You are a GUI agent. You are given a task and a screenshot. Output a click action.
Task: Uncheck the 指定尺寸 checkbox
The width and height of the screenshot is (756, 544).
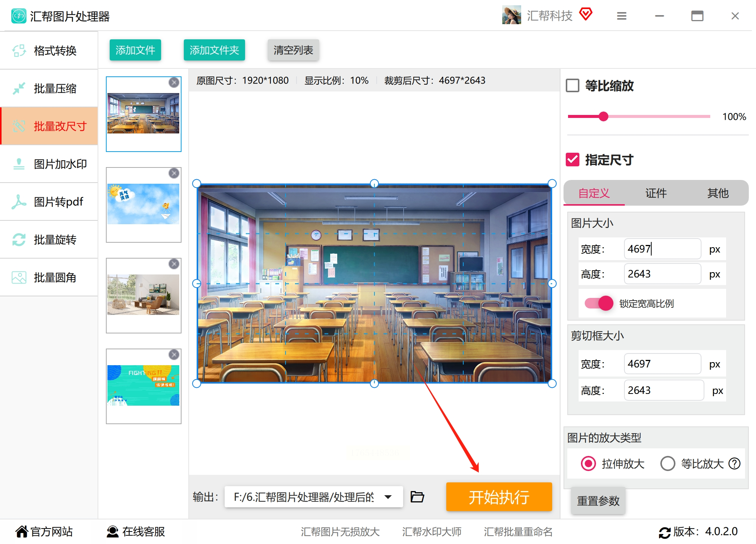573,160
